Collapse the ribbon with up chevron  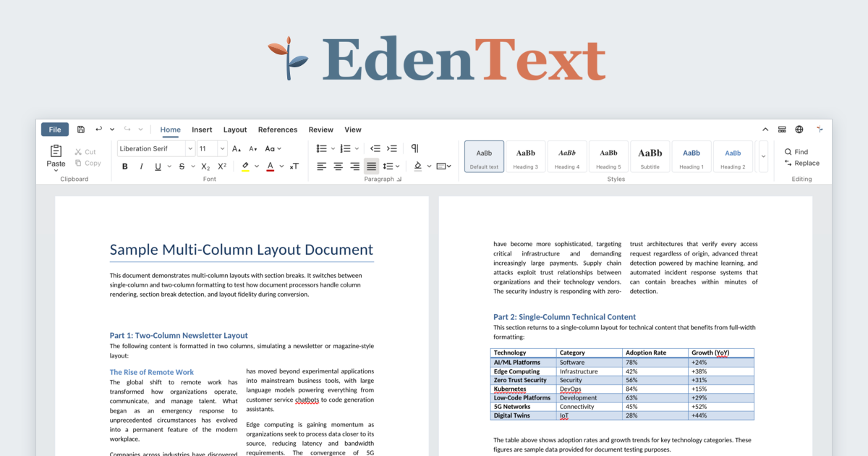coord(765,130)
